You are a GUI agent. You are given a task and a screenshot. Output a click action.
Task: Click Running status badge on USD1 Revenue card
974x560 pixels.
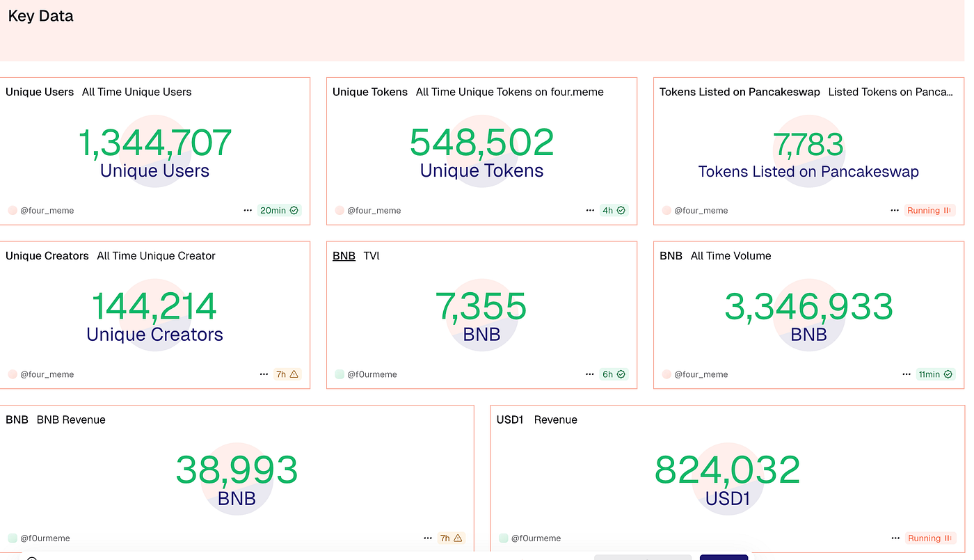coord(929,538)
